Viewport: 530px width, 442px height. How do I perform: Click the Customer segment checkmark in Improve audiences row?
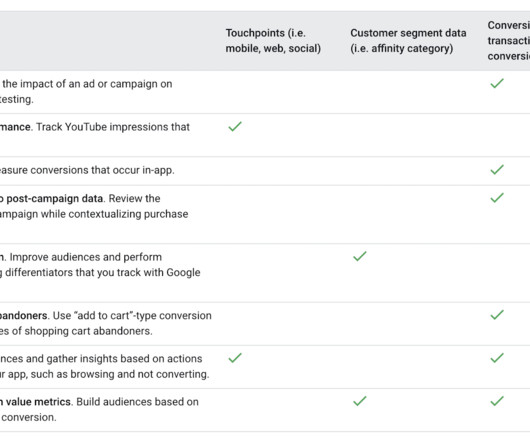tap(360, 256)
